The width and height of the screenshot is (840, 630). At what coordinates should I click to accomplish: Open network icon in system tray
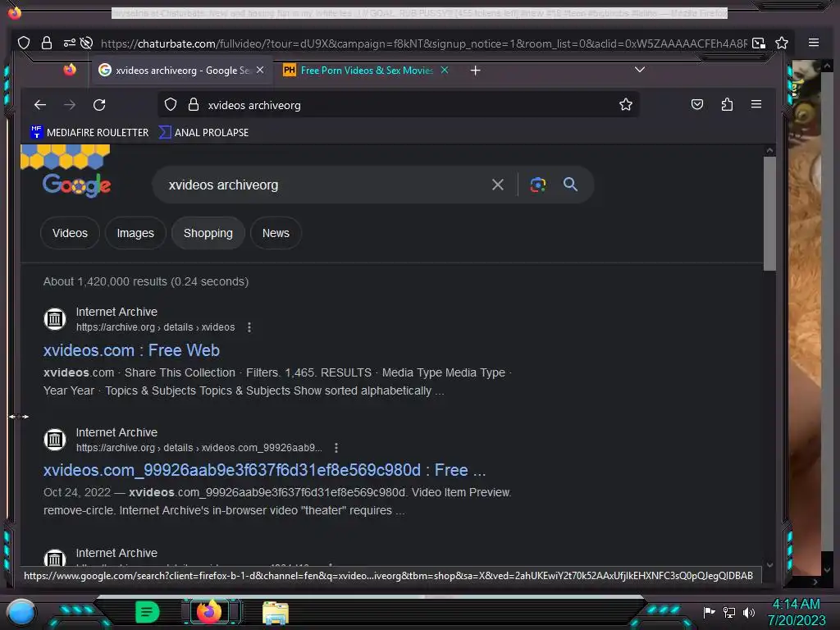[x=729, y=612]
